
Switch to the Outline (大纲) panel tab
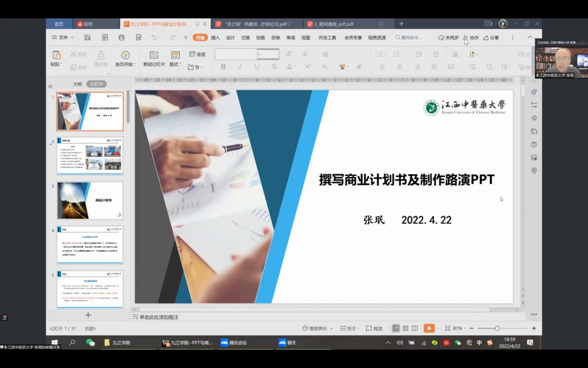tap(77, 84)
